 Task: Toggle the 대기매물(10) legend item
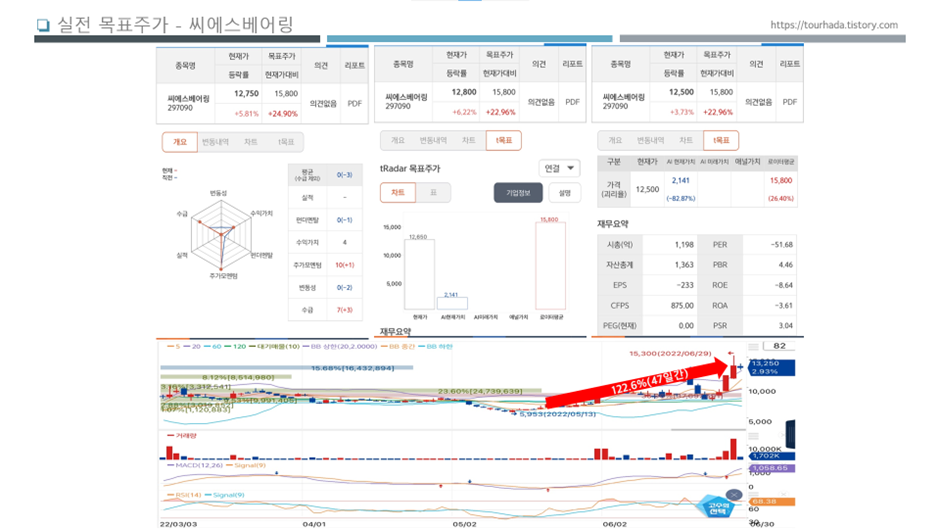click(275, 347)
